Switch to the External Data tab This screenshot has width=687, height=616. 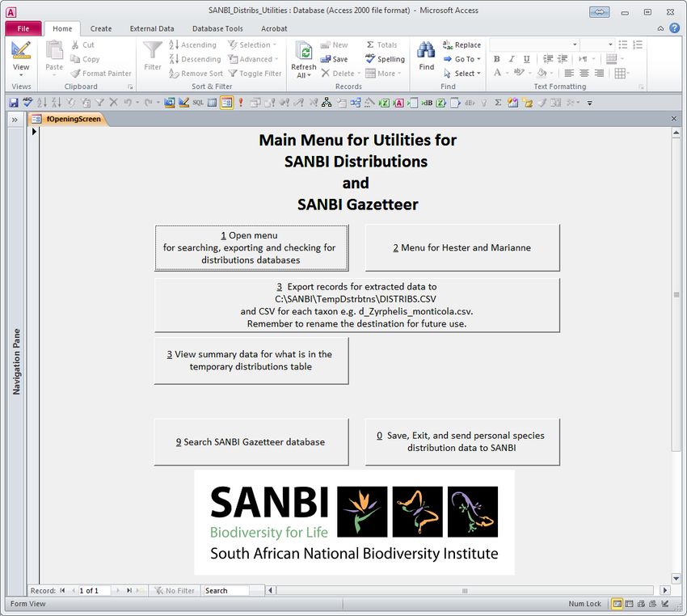point(152,28)
